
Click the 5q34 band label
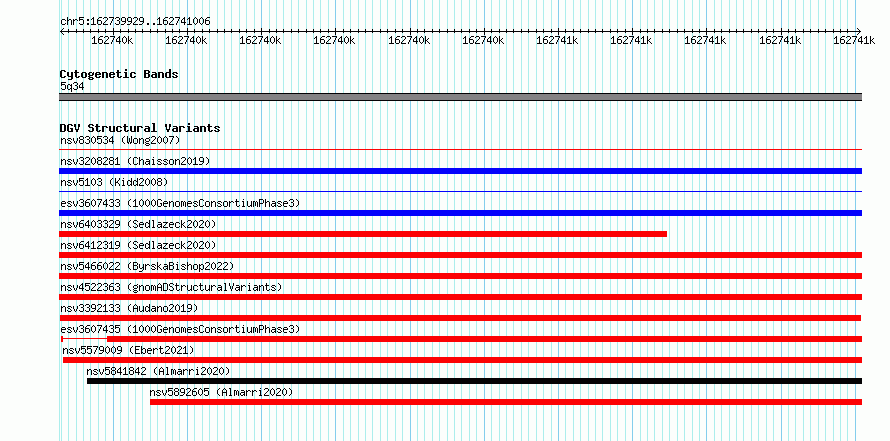72,86
